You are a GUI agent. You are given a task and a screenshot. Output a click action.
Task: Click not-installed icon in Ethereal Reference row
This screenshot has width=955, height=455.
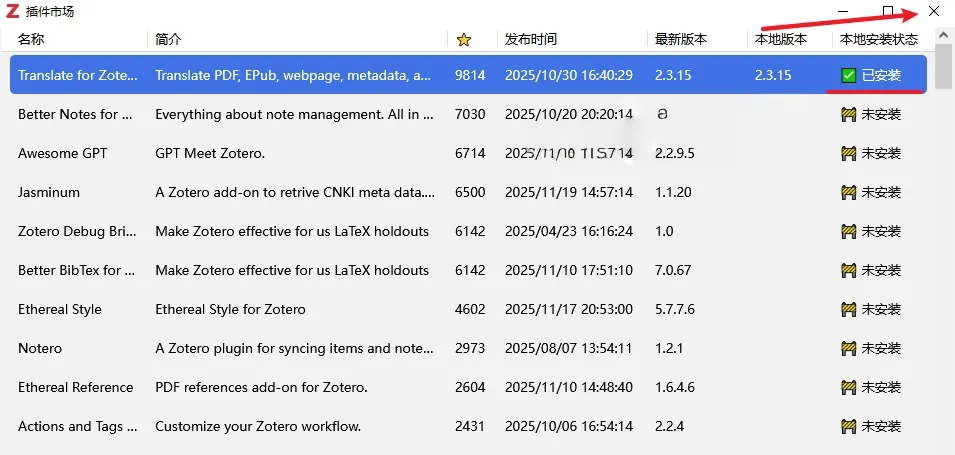click(848, 387)
